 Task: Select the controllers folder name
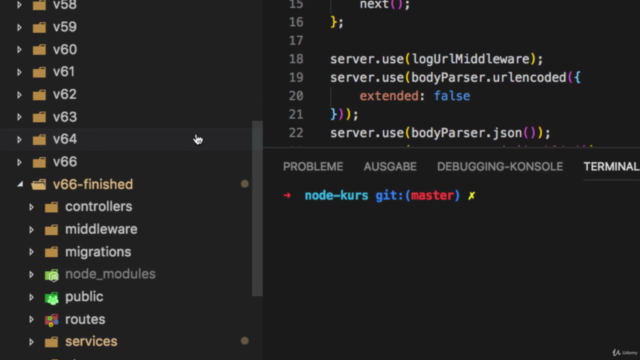99,207
